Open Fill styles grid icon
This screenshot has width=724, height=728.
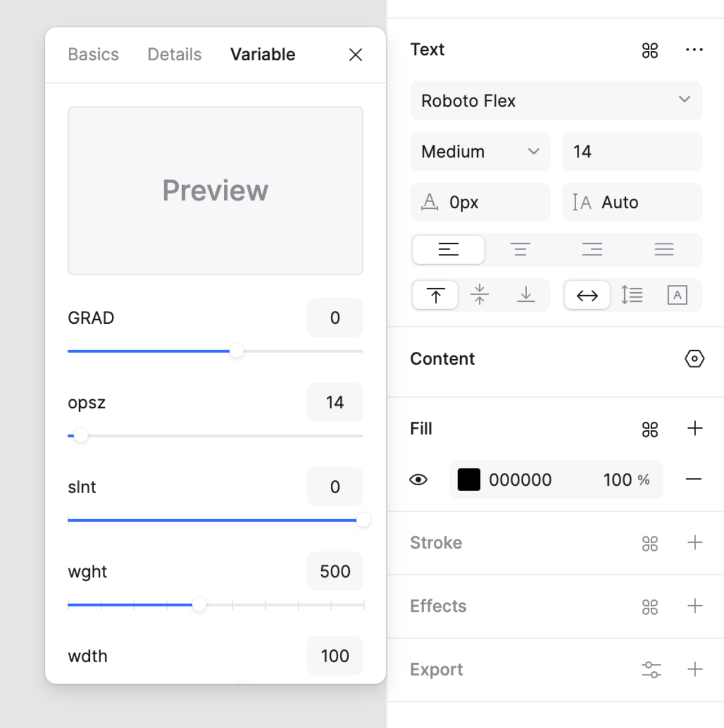[x=650, y=429]
